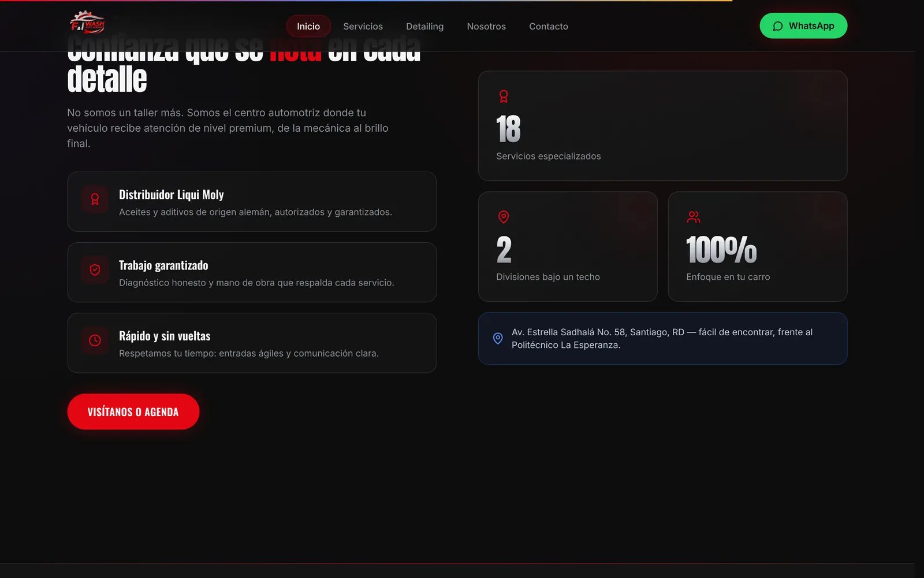Click the award ribbon icon above 18
This screenshot has width=924, height=578.
504,97
